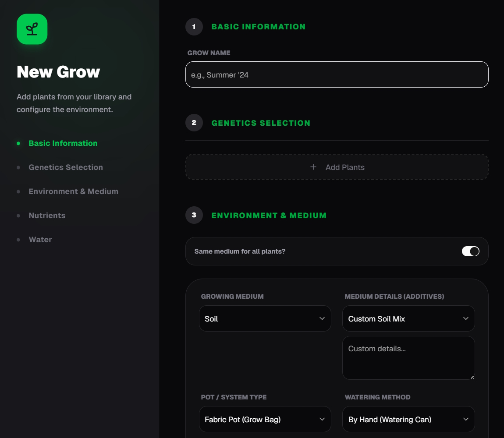Click the MEDIUM DETAILS (ADDITIVES) label
This screenshot has height=438, width=504.
click(x=394, y=296)
